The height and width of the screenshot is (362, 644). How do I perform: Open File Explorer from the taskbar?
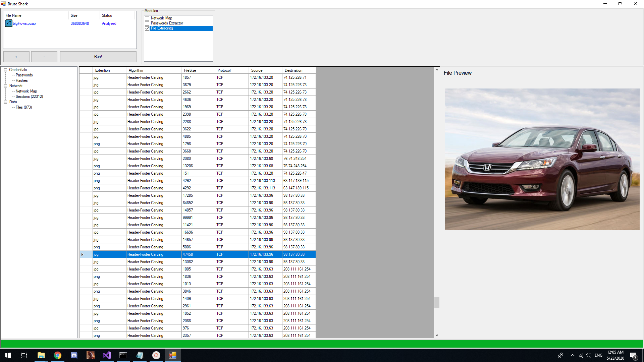(41, 355)
